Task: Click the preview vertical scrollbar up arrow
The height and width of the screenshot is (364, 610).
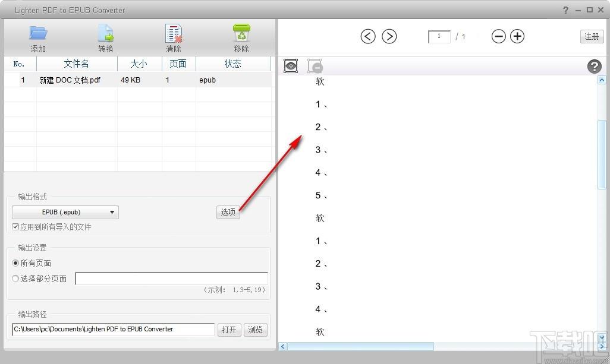Action: (x=602, y=80)
